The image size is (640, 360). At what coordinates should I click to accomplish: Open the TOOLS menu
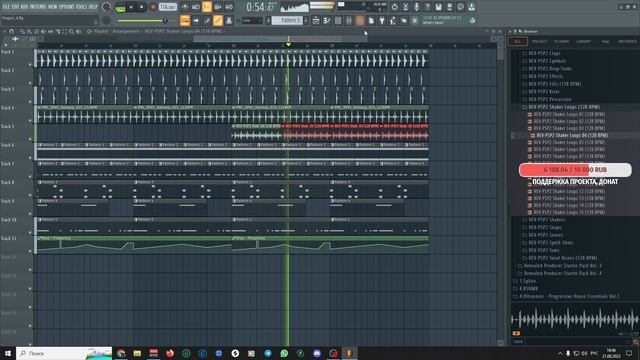click(81, 7)
